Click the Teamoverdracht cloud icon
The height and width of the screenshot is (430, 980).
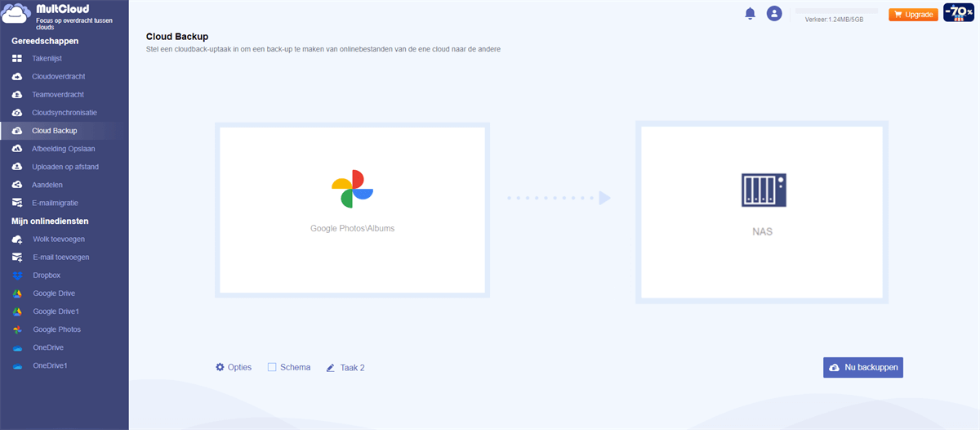(17, 95)
